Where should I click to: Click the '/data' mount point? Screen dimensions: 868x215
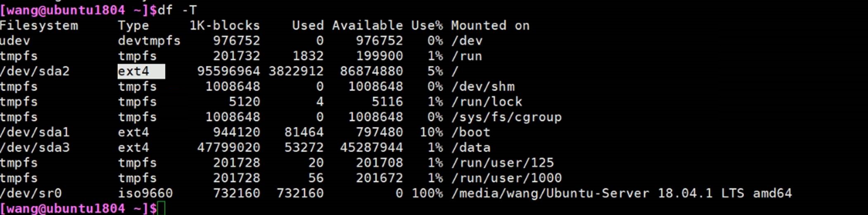[470, 148]
